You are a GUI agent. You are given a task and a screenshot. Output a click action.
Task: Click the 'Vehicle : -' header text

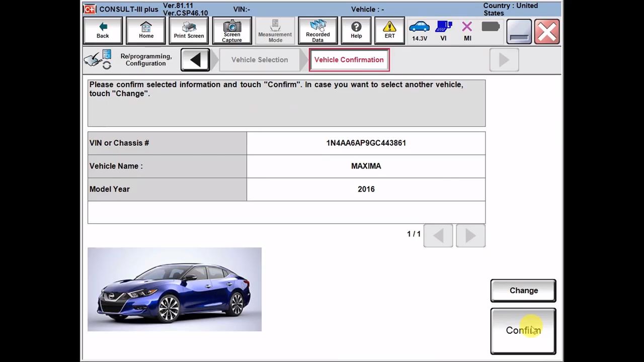(367, 9)
